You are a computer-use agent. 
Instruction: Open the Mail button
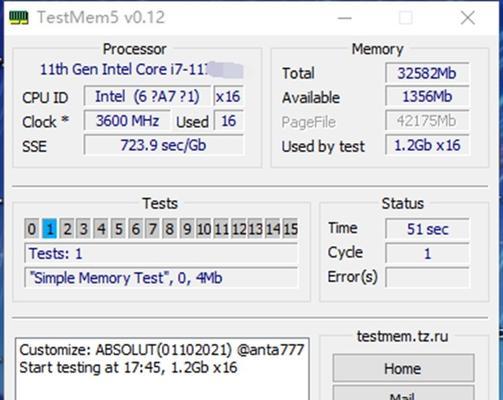coord(403,393)
